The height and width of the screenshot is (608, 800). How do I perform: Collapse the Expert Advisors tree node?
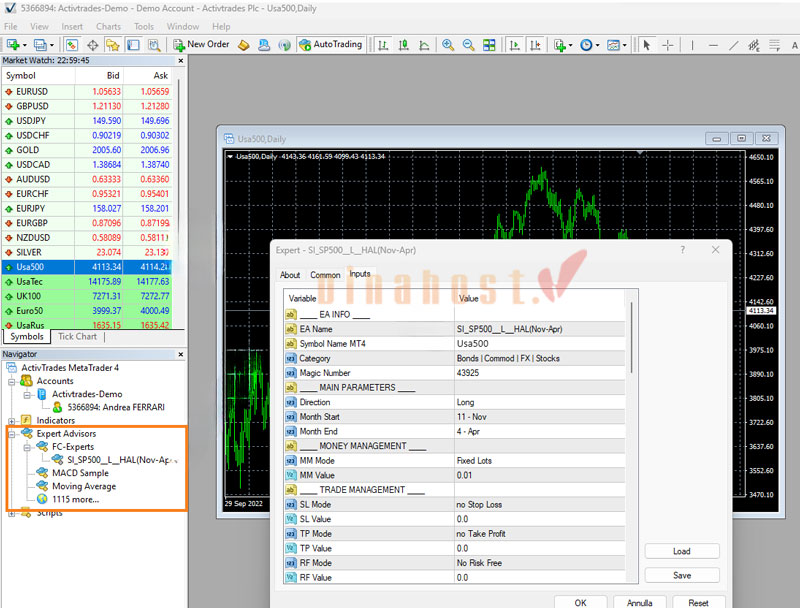point(12,434)
